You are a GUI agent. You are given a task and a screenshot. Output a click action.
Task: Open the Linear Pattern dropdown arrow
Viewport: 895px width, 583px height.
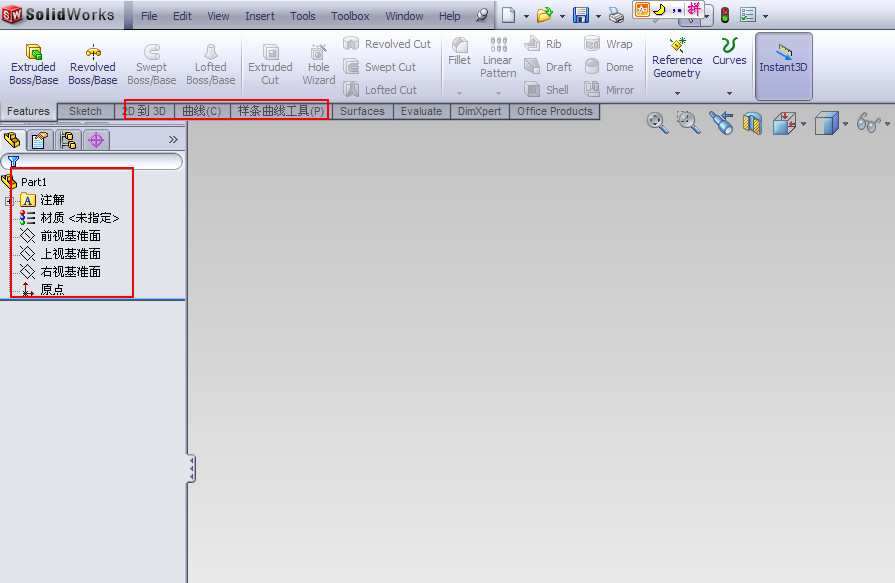tap(498, 93)
